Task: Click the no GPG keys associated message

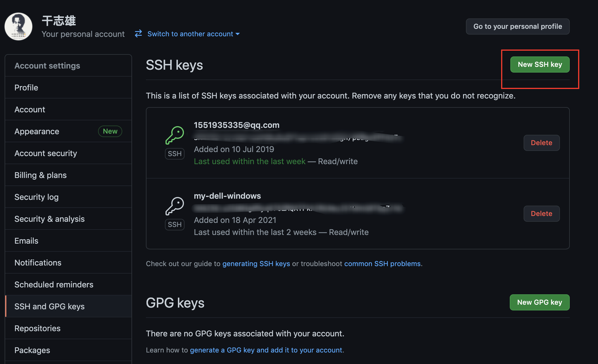Action: [x=245, y=333]
